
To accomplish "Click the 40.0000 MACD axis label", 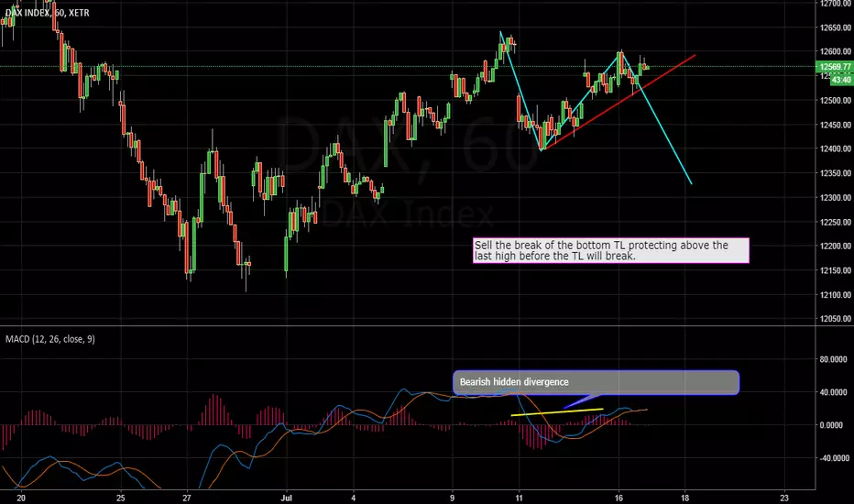I will [x=833, y=392].
